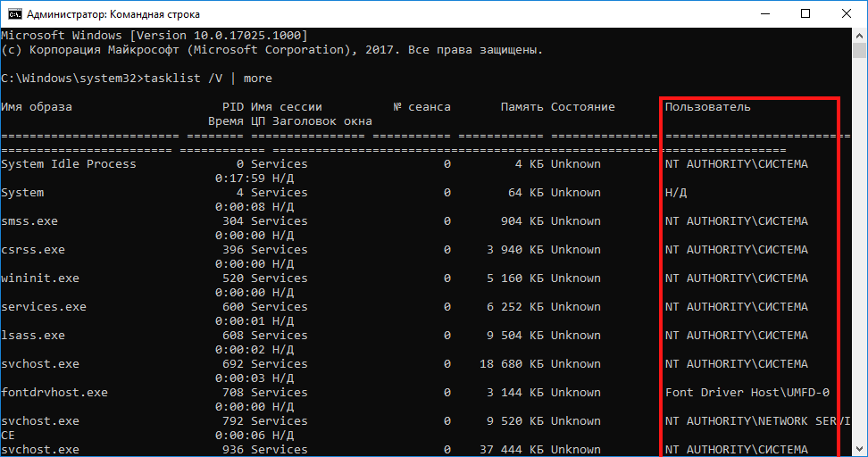
Task: Minimize the Command Prompt window
Action: pyautogui.click(x=765, y=13)
